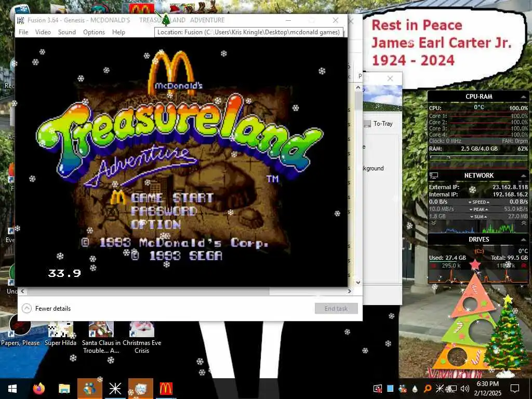532x399 pixels.
Task: Open network status tray icon
Action: (x=453, y=389)
